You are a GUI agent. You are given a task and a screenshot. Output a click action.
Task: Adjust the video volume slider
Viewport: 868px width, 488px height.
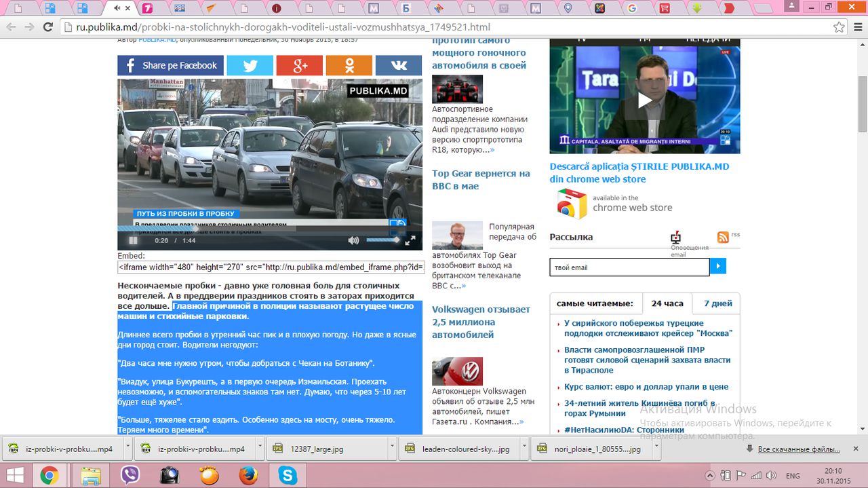pyautogui.click(x=383, y=240)
